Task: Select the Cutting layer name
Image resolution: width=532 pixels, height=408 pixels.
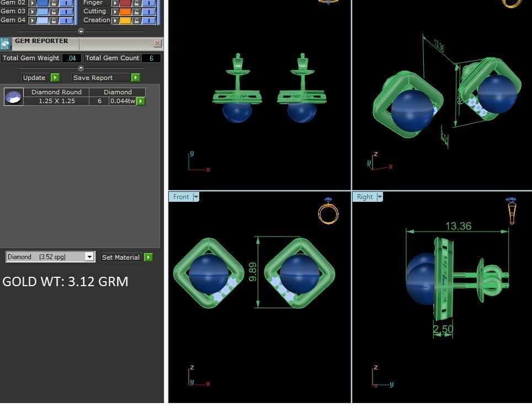Action: (95, 11)
